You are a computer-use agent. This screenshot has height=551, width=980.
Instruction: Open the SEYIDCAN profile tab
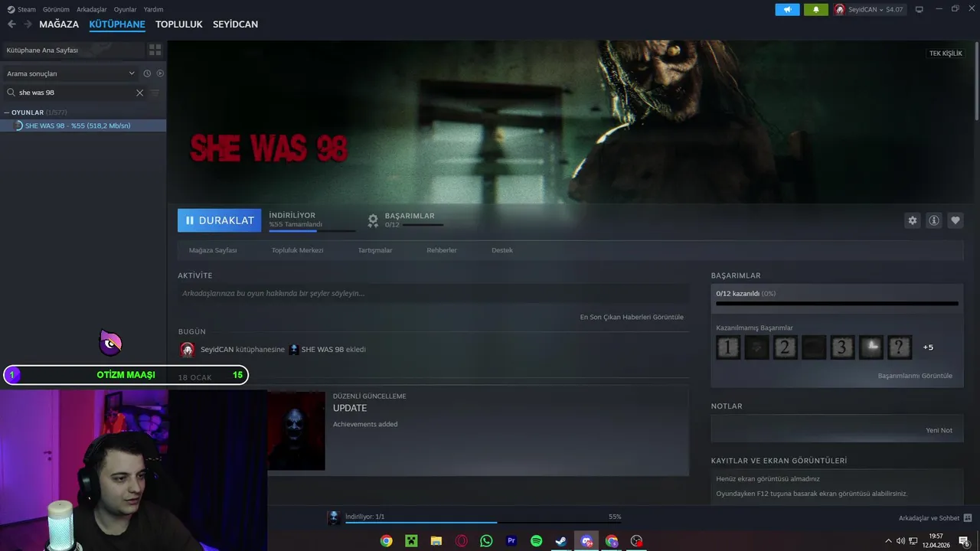235,24
